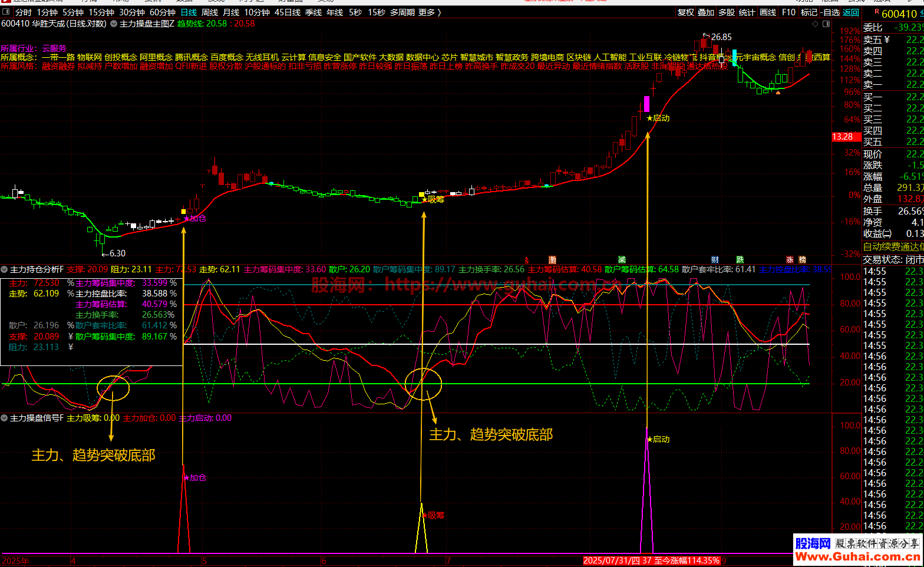
Task: Click the 物联网 concept link
Action: click(x=90, y=57)
